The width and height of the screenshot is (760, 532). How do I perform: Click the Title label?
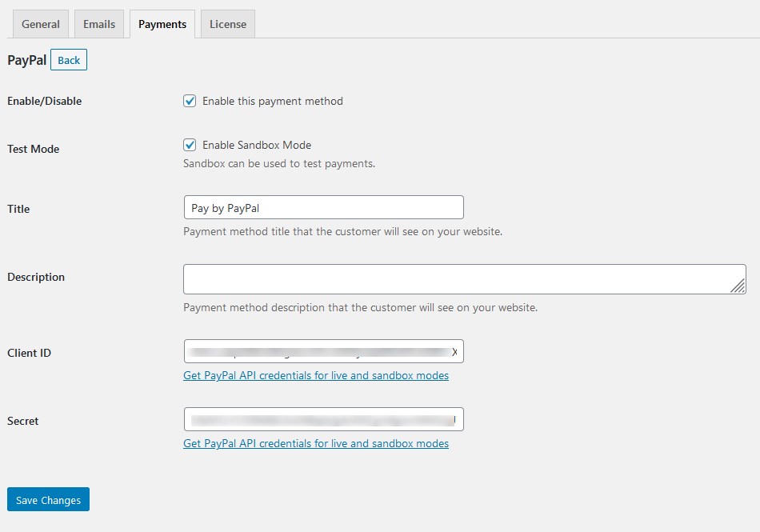(x=18, y=209)
